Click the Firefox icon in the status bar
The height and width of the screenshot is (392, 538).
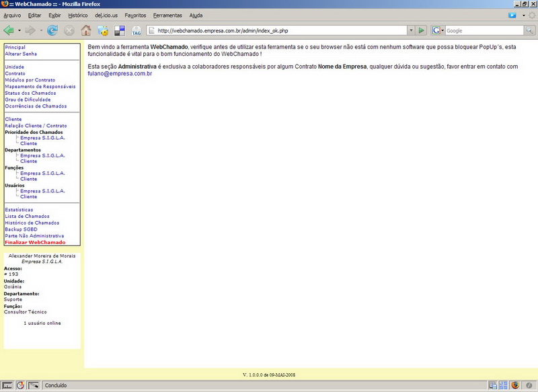pos(515,385)
